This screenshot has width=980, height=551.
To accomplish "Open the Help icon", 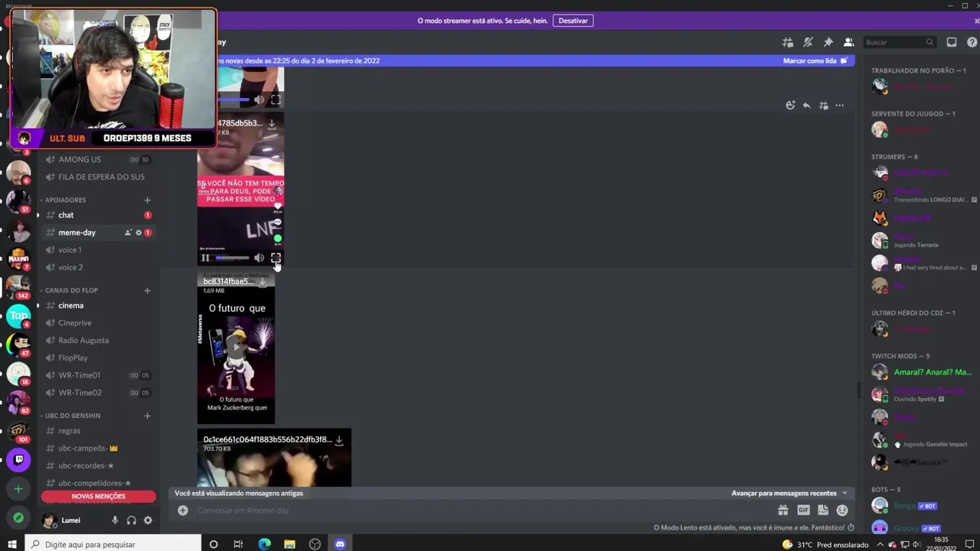I will pos(972,42).
